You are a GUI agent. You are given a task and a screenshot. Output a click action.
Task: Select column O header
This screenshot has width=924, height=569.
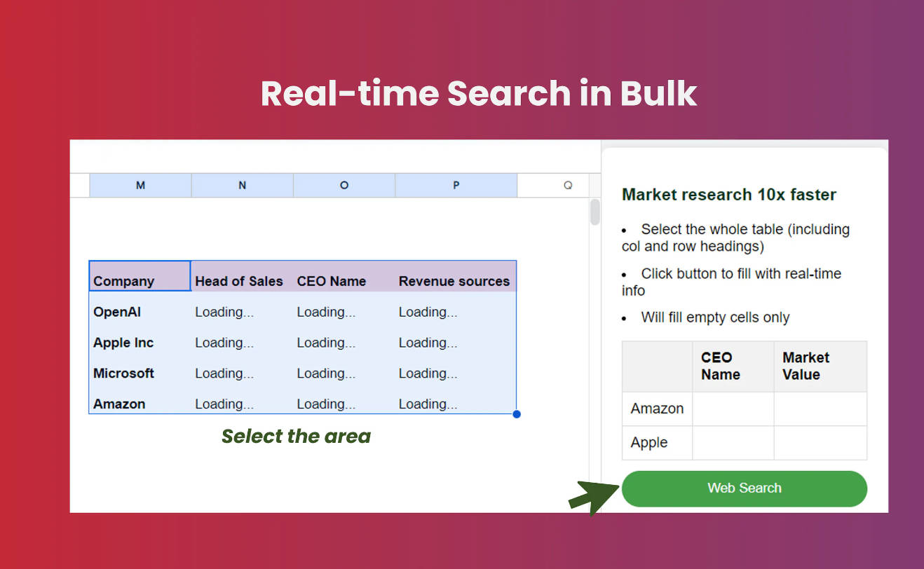pyautogui.click(x=344, y=186)
